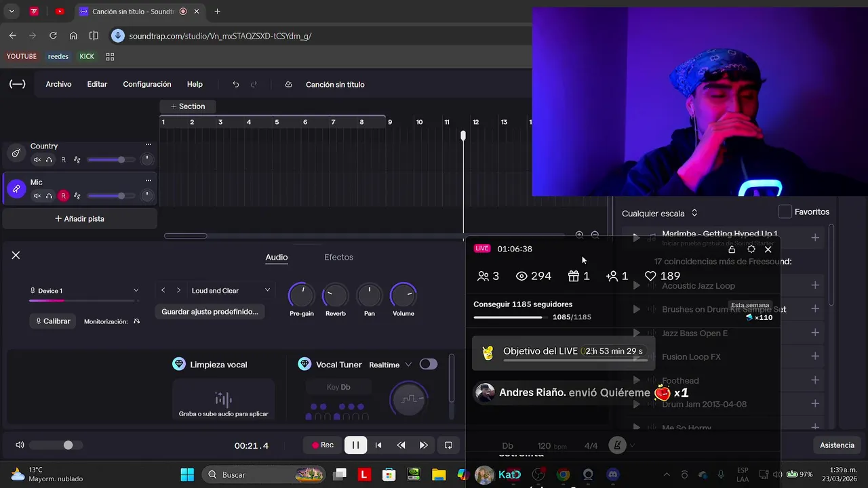Image resolution: width=868 pixels, height=488 pixels.
Task: Open the Cualquier escala scale selector
Action: coord(660,213)
